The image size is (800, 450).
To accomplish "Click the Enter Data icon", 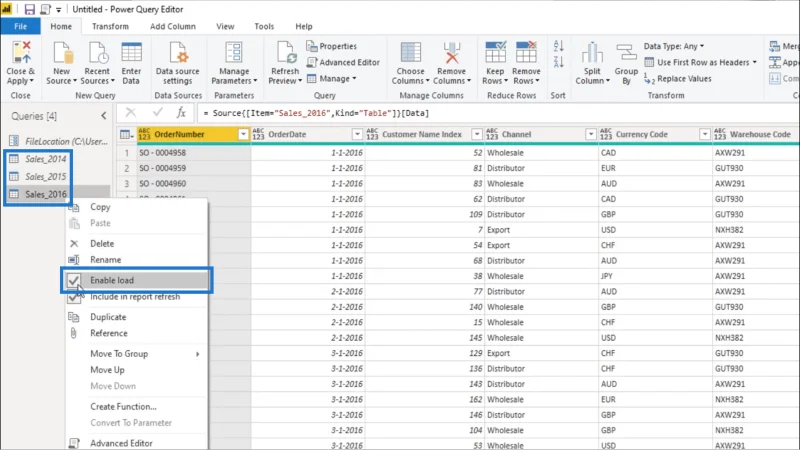I will [131, 53].
